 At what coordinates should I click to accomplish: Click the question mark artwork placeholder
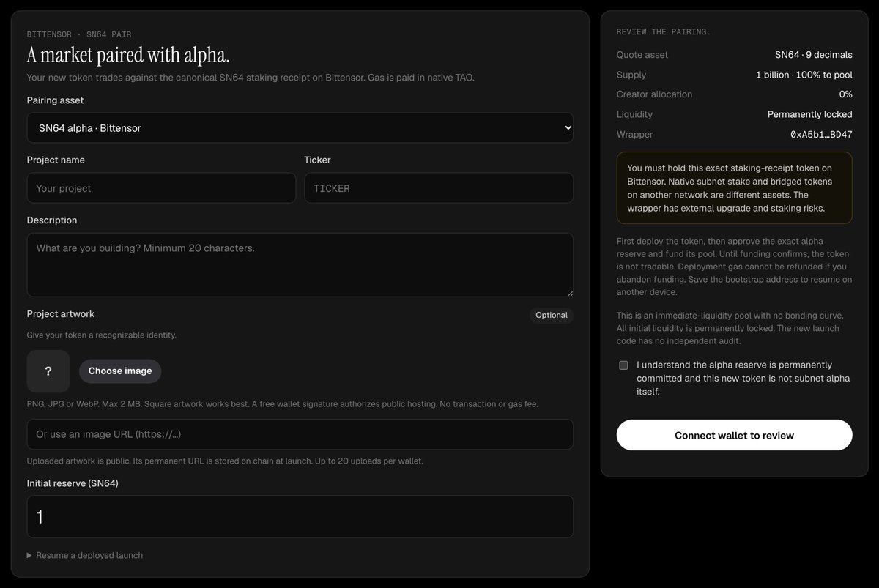pyautogui.click(x=48, y=371)
